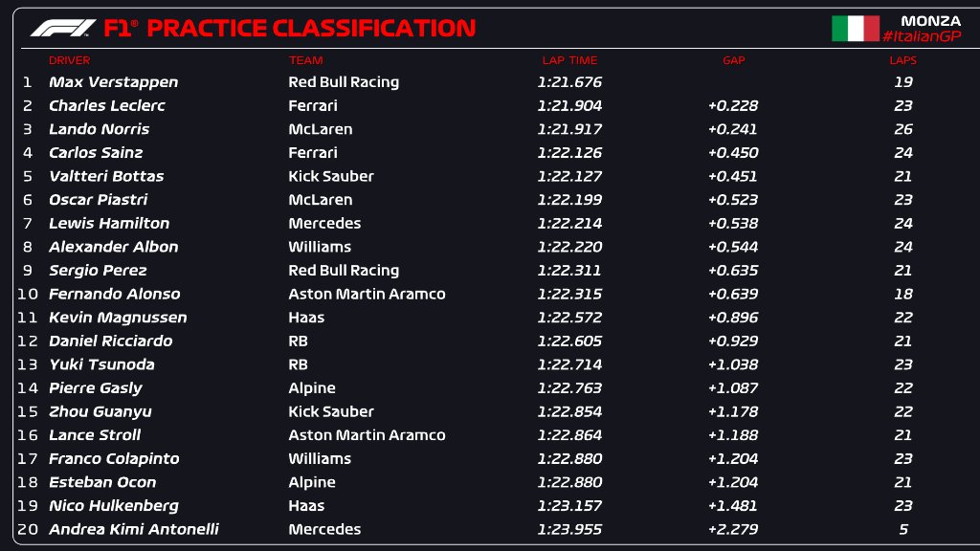Click the F1 logo icon
980x551 pixels.
click(x=62, y=28)
